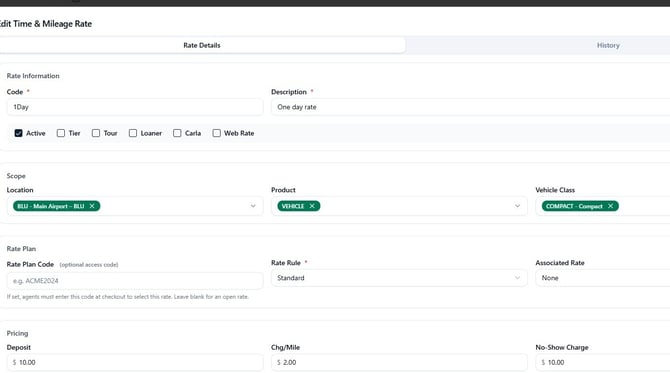This screenshot has height=373, width=670.
Task: Click the Edit Time & Mileage Rate heading
Action: click(45, 24)
